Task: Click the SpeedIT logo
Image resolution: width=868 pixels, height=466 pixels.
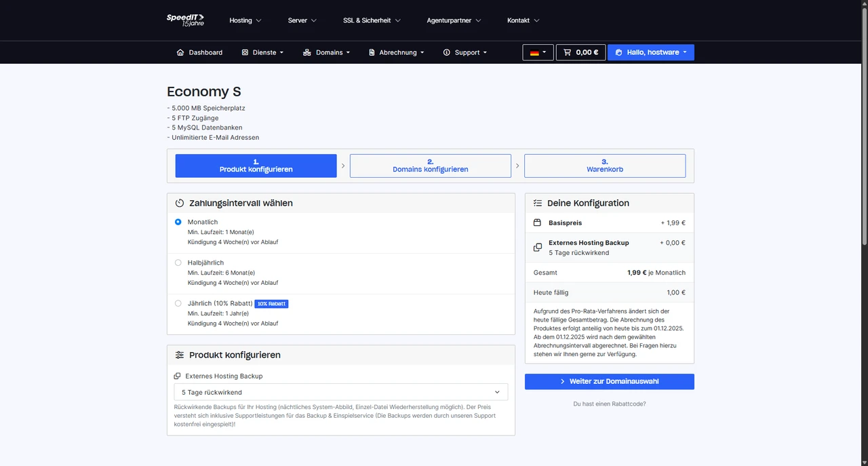Action: point(185,20)
